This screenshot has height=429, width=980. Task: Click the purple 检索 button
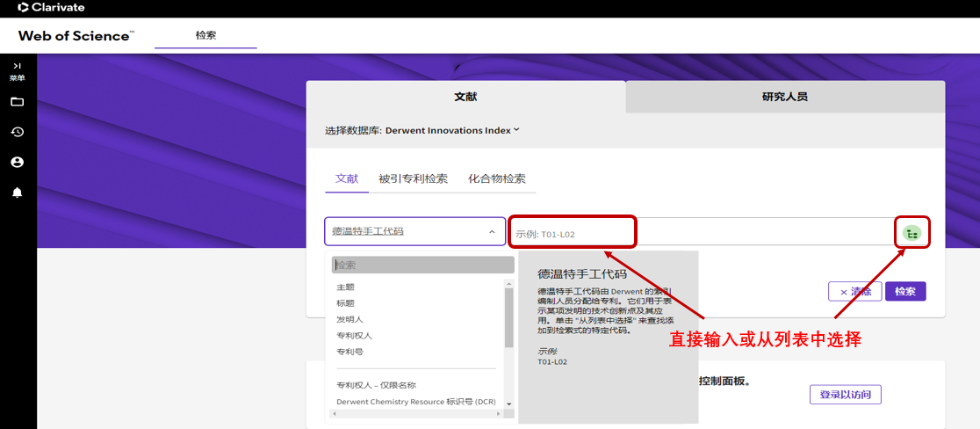pos(904,292)
